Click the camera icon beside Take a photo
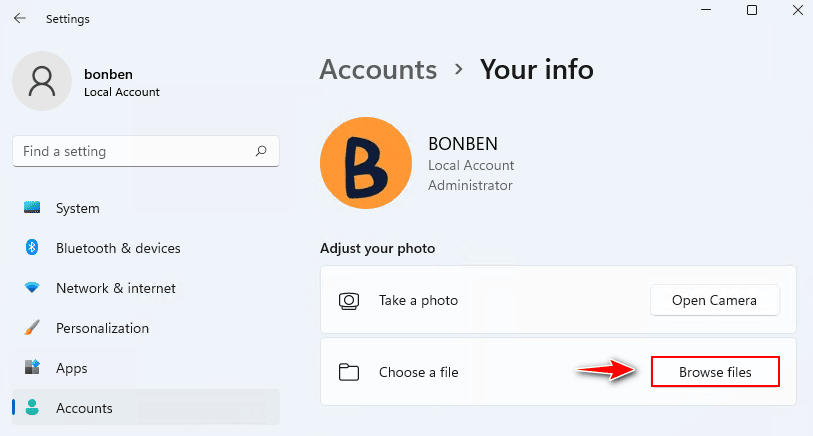Image resolution: width=813 pixels, height=436 pixels. (349, 300)
